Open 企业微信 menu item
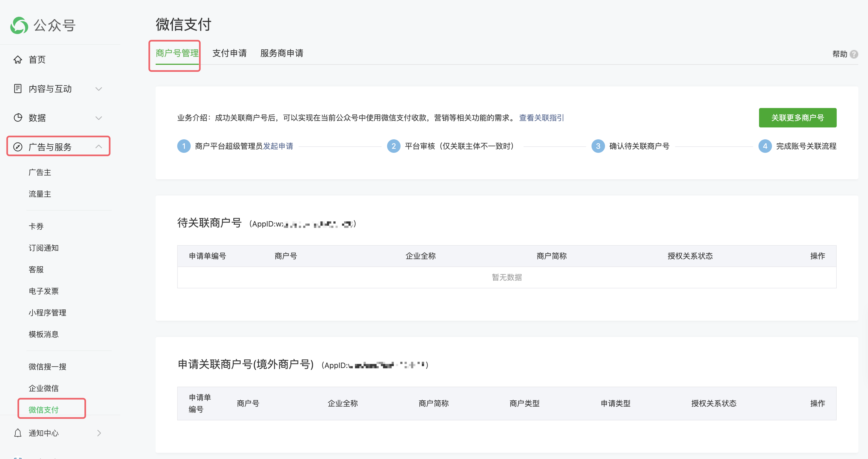This screenshot has height=459, width=868. [43, 388]
